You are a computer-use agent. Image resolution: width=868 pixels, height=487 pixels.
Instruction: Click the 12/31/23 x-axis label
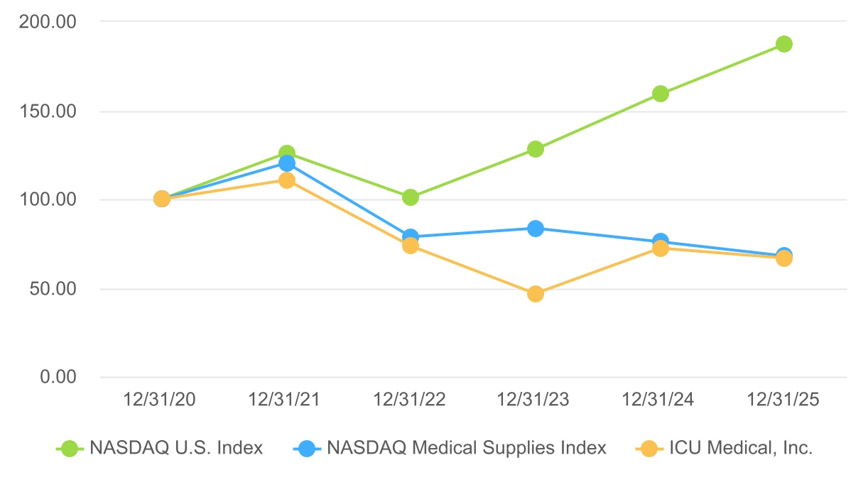[534, 400]
